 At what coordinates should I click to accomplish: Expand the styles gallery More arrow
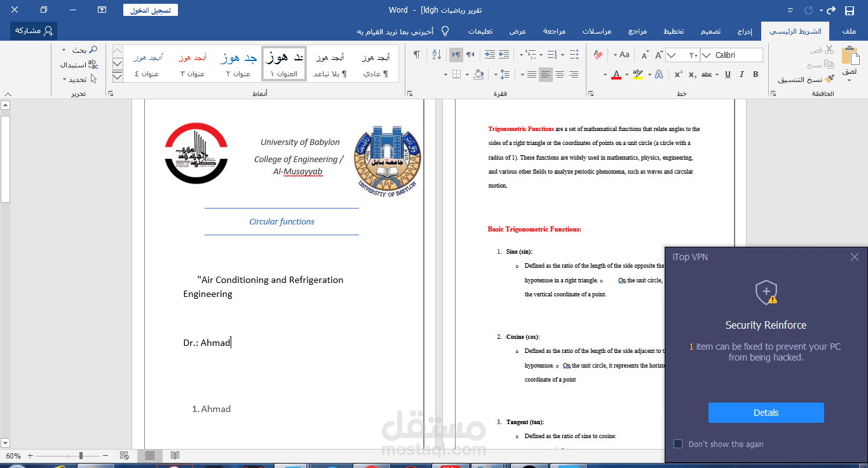click(x=118, y=78)
